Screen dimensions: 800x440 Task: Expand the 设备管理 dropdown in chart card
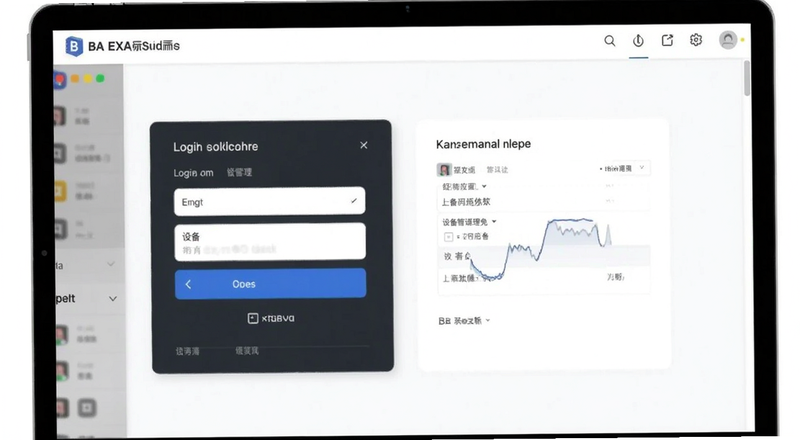click(469, 222)
